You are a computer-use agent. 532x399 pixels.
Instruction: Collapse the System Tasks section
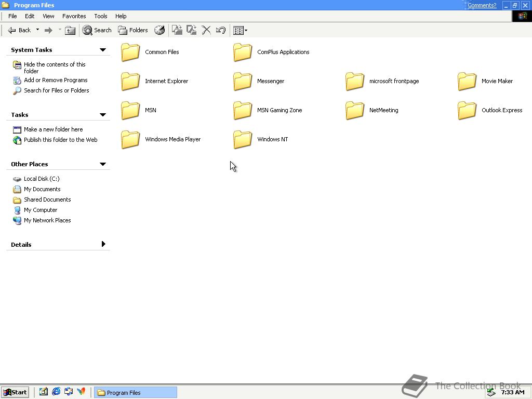tap(103, 50)
